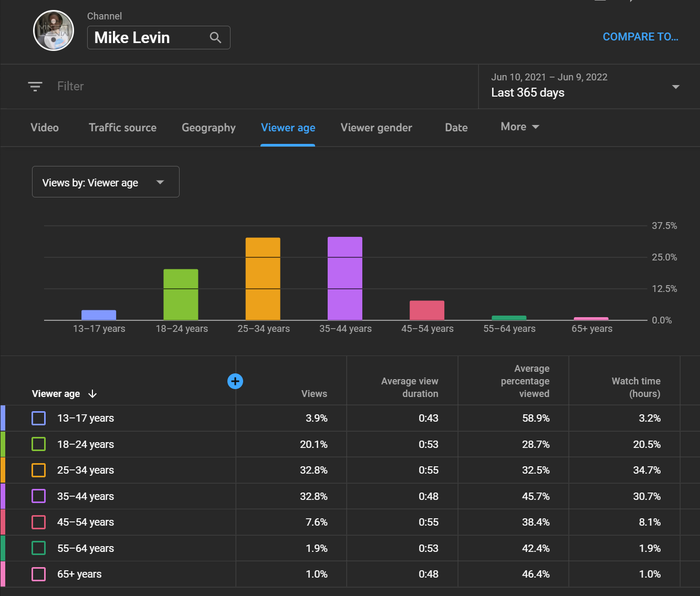Check the 35–44 years checkbox
This screenshot has width=700, height=596.
(39, 496)
